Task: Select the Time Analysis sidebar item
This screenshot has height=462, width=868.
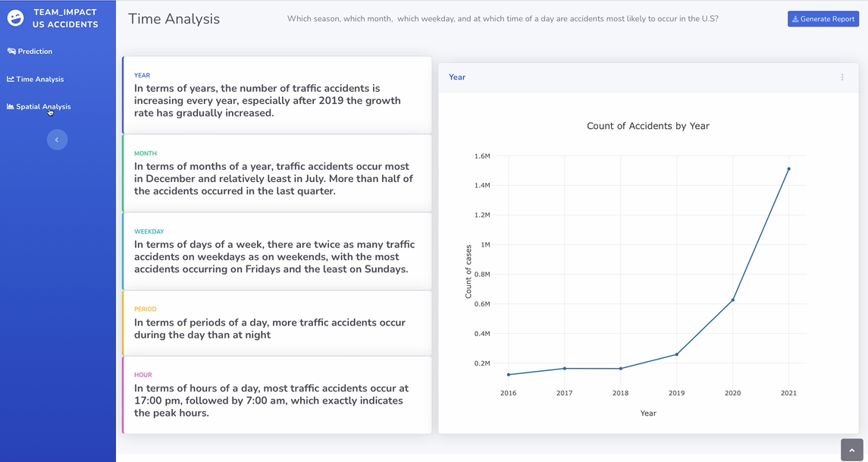Action: (x=39, y=79)
